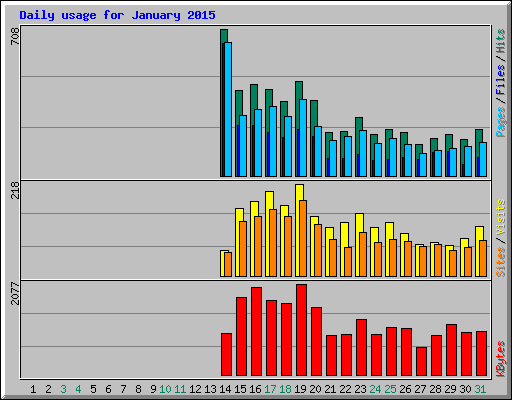Click day 19 on the x-axis
The width and height of the screenshot is (512, 400).
point(300,389)
